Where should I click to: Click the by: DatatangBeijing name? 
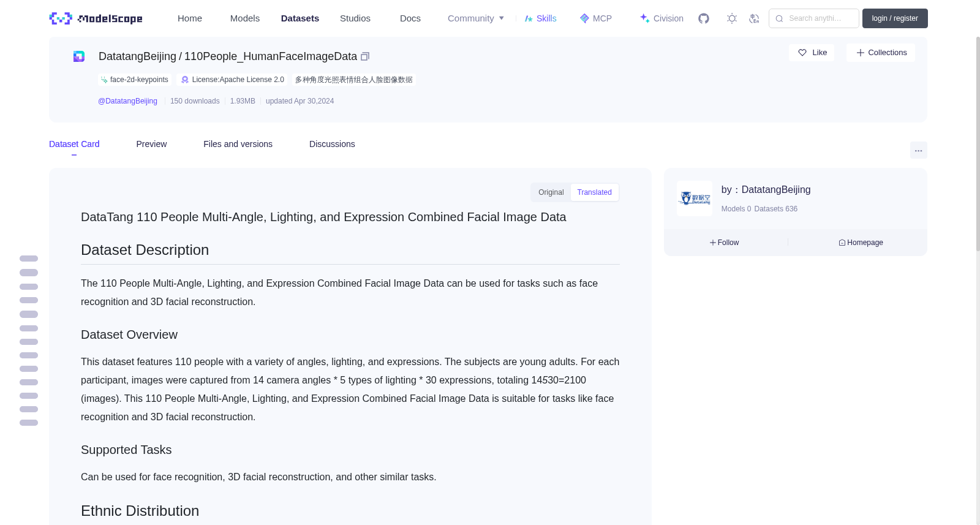click(x=766, y=190)
